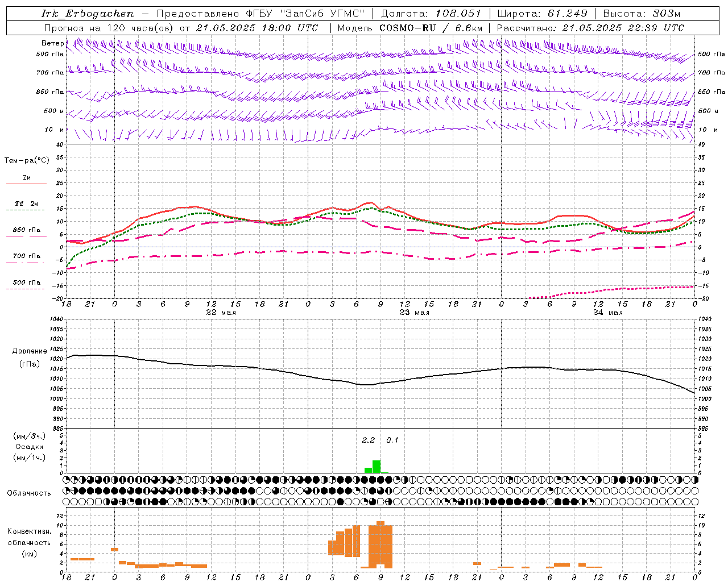Select the computed timestamp 21.05.2025 22:39 UTC
728x582 pixels.
[623, 28]
